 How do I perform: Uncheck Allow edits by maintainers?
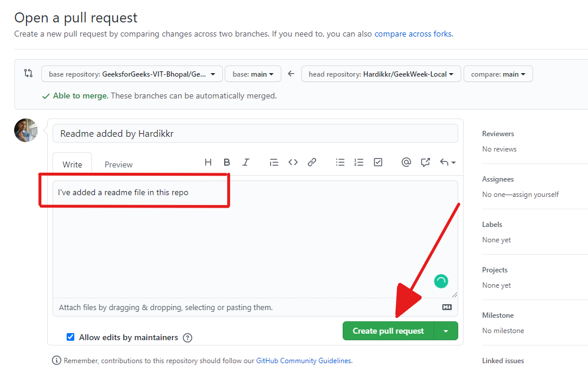[x=71, y=337]
